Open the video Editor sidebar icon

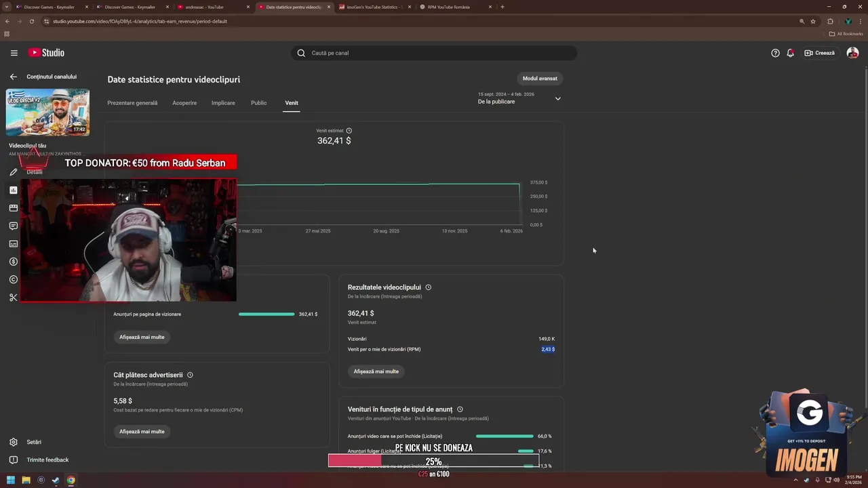(x=13, y=208)
